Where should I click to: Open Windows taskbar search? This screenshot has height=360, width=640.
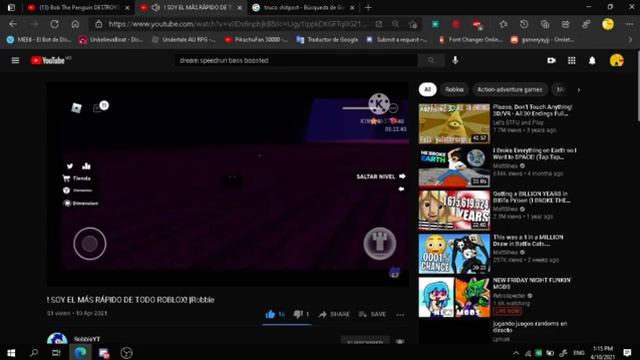click(34, 353)
